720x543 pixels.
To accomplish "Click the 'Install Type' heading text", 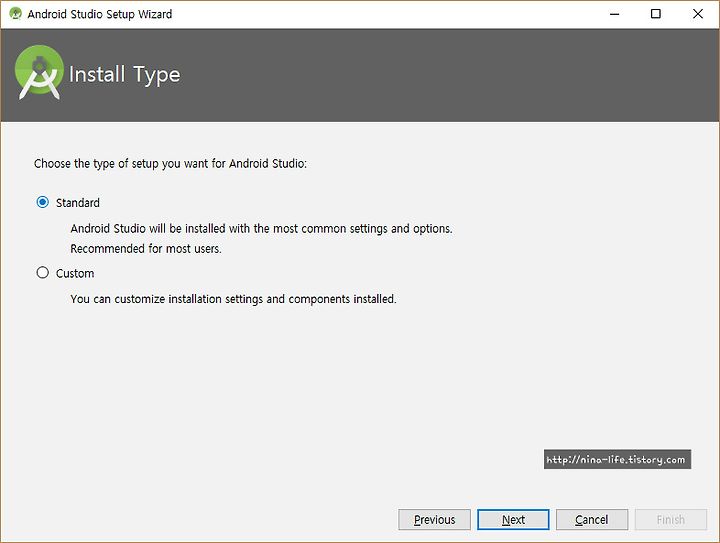I will tap(124, 75).
